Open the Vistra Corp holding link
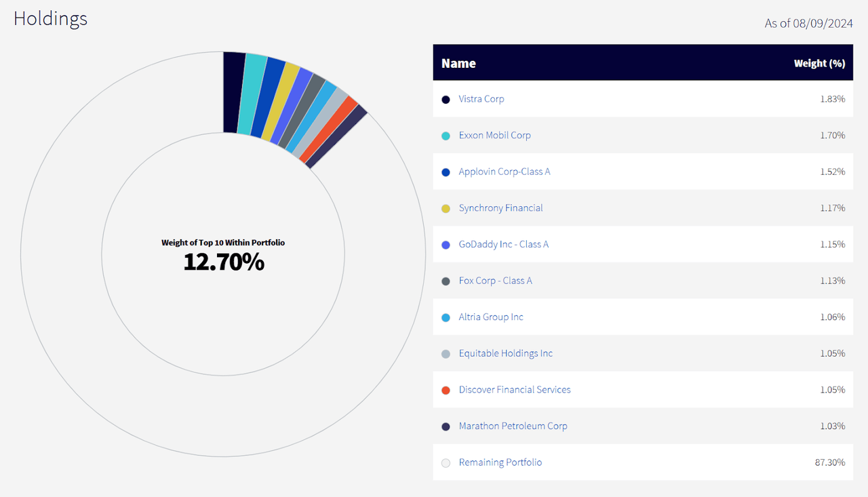The width and height of the screenshot is (868, 497). point(481,99)
